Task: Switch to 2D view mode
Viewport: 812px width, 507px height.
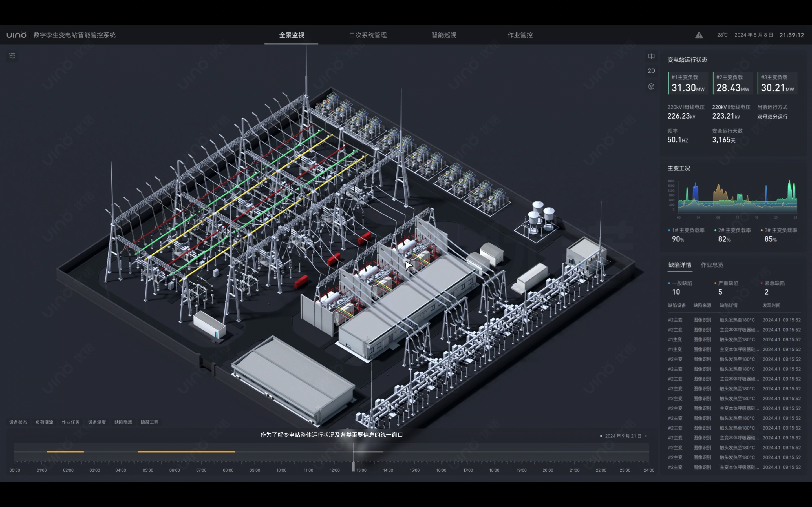Action: [x=651, y=71]
